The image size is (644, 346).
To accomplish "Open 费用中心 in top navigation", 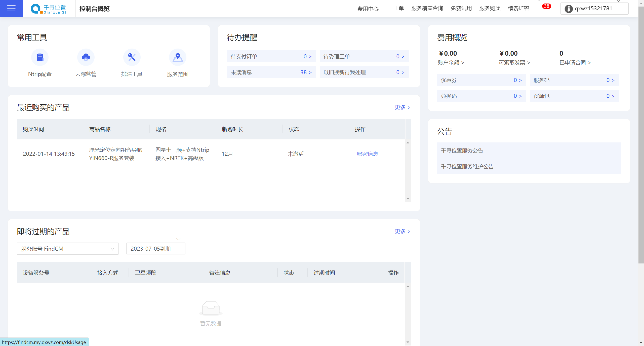I will coord(368,9).
